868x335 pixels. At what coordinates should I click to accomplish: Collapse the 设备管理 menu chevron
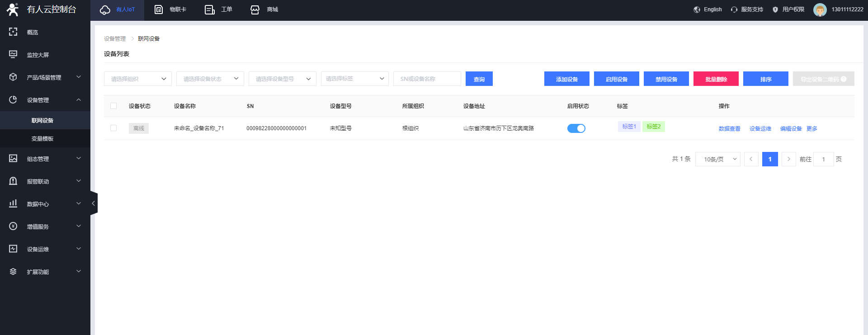pos(79,99)
